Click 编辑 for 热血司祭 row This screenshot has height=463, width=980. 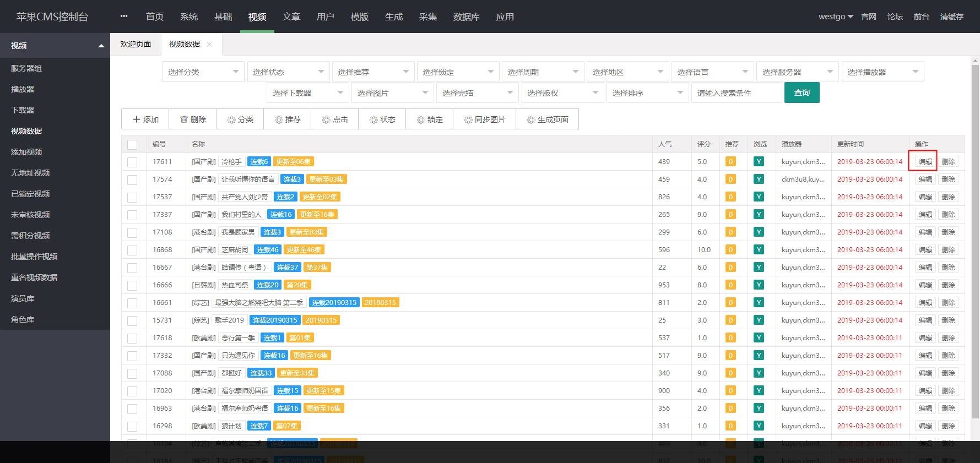(x=925, y=285)
